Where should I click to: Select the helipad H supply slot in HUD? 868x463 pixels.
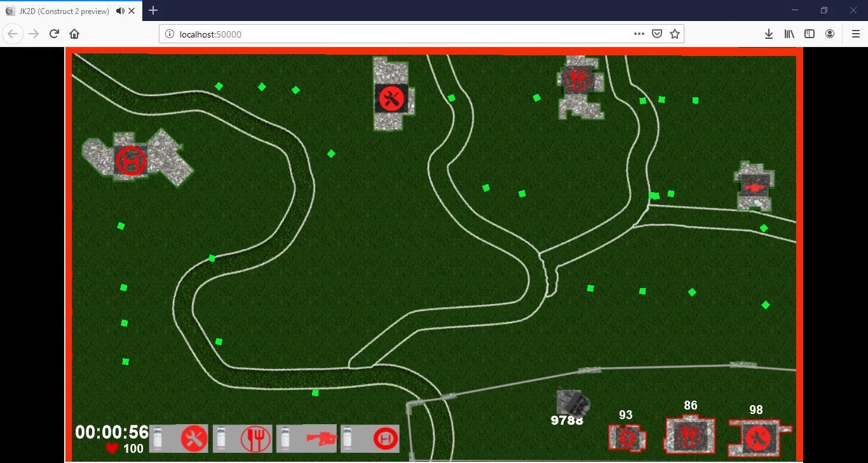[x=370, y=439]
